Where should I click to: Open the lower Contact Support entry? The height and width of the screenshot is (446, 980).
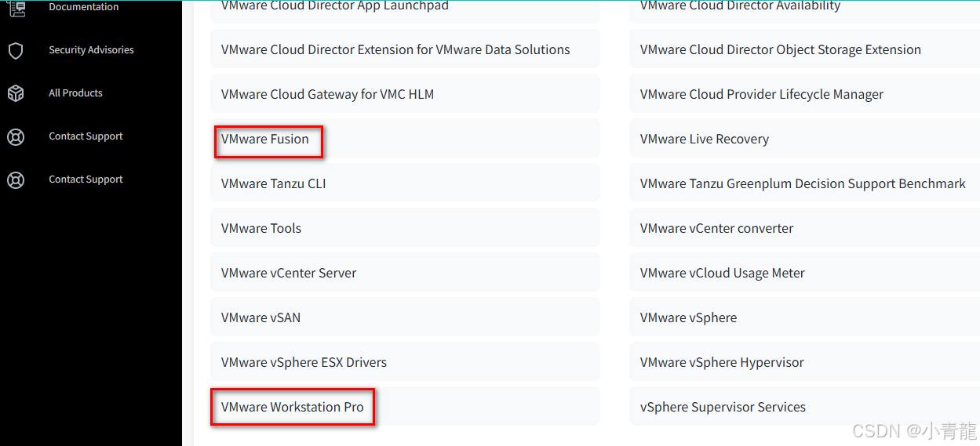click(x=86, y=179)
